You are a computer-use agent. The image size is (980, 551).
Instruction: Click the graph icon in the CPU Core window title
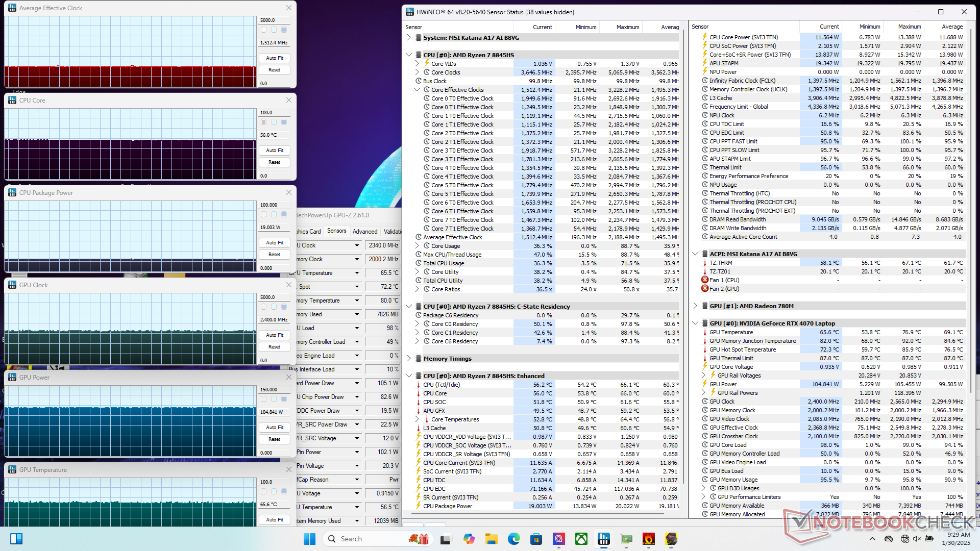[x=12, y=101]
